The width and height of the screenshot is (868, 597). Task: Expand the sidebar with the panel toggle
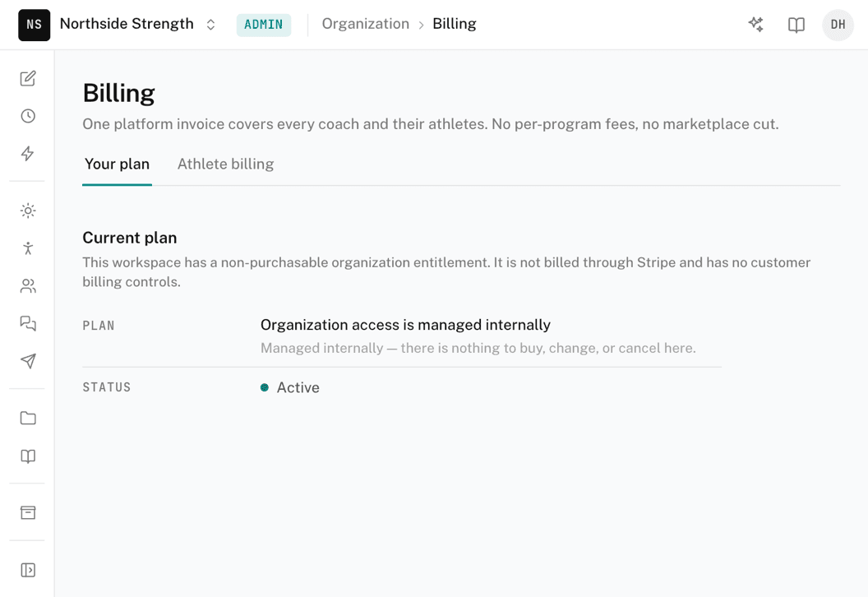pos(28,570)
